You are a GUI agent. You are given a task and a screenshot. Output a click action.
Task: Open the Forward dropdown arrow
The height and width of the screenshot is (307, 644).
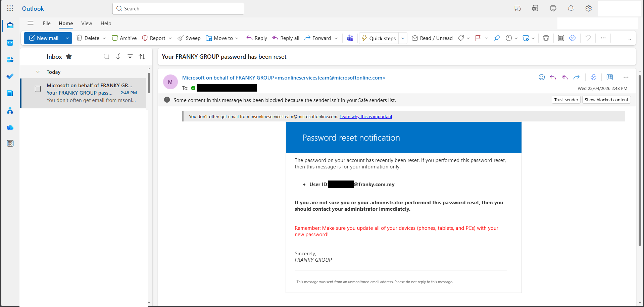[x=336, y=38]
